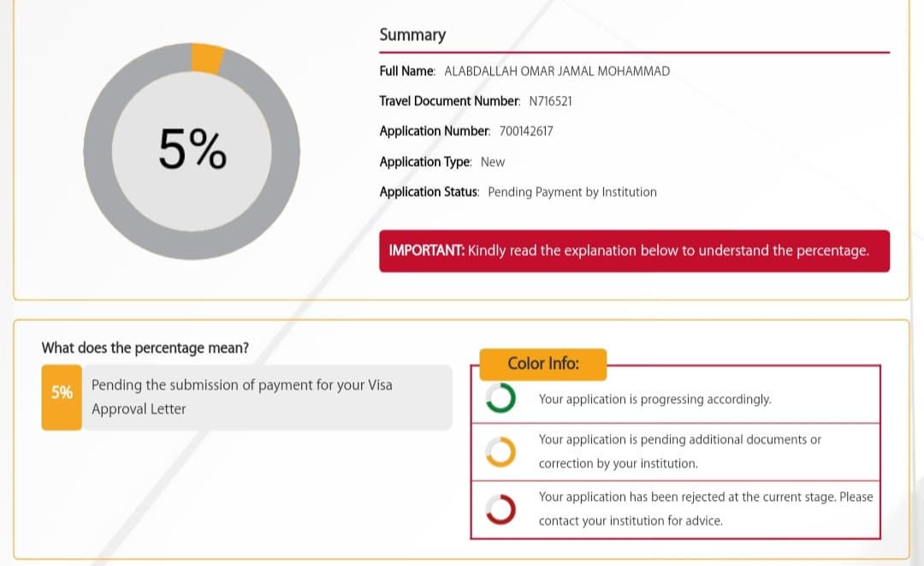Image resolution: width=924 pixels, height=566 pixels.
Task: Click the orange 5% badge
Action: 62,393
